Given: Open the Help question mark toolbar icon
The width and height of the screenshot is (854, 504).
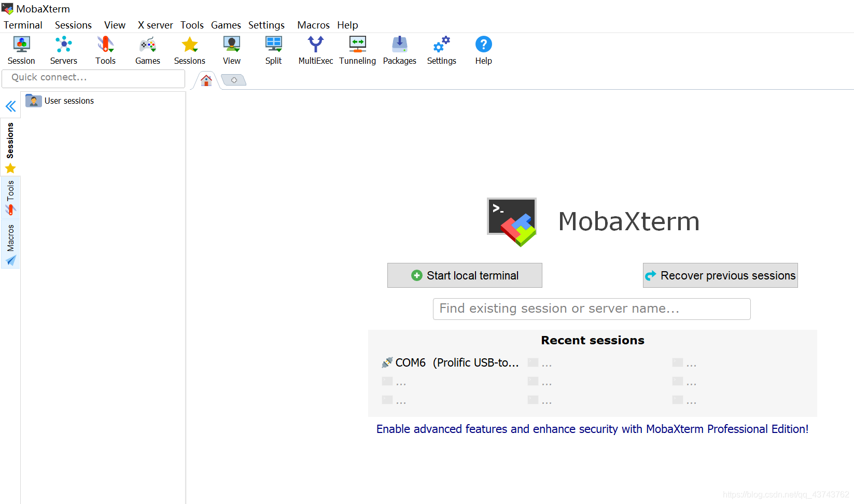Looking at the screenshot, I should [483, 50].
